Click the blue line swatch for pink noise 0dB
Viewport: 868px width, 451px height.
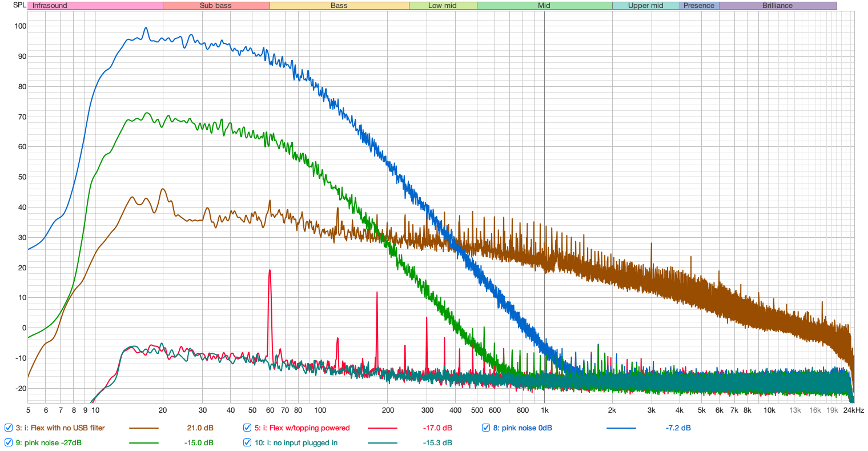[x=621, y=428]
